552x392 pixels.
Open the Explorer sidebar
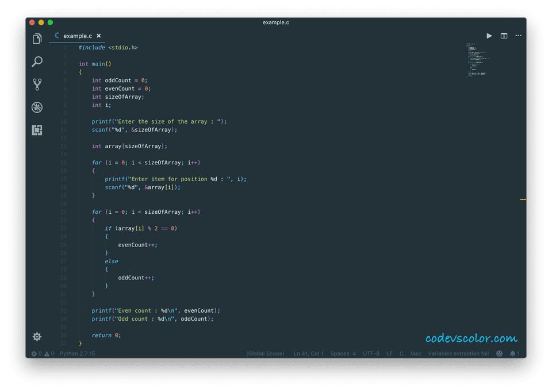pos(37,38)
